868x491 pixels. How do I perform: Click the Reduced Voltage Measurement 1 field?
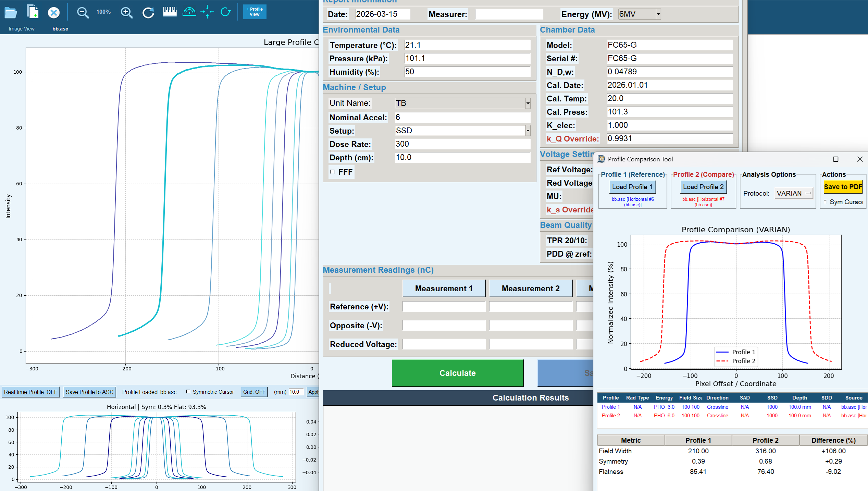[444, 344]
